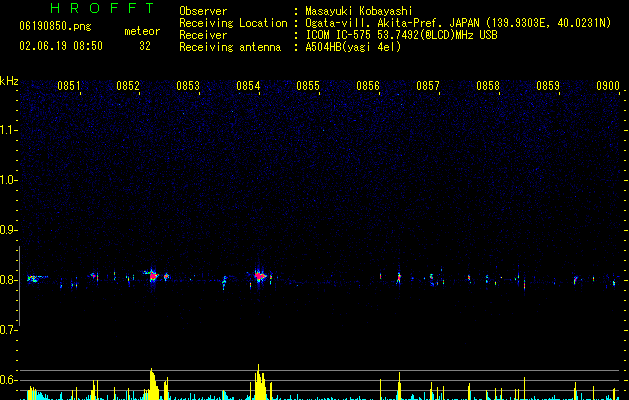Click the meteor label
The image size is (629, 400).
[x=142, y=31]
